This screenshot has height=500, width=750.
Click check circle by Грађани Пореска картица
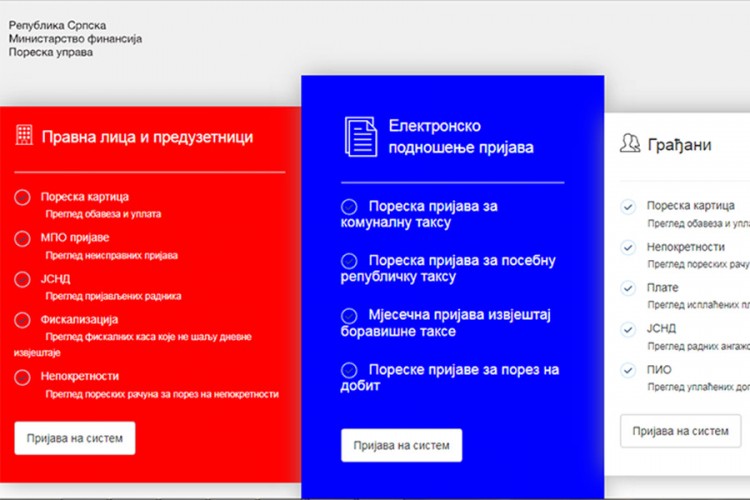tap(628, 207)
